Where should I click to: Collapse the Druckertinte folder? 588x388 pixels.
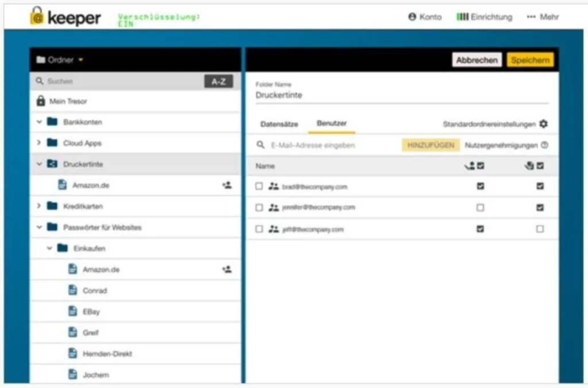point(39,164)
